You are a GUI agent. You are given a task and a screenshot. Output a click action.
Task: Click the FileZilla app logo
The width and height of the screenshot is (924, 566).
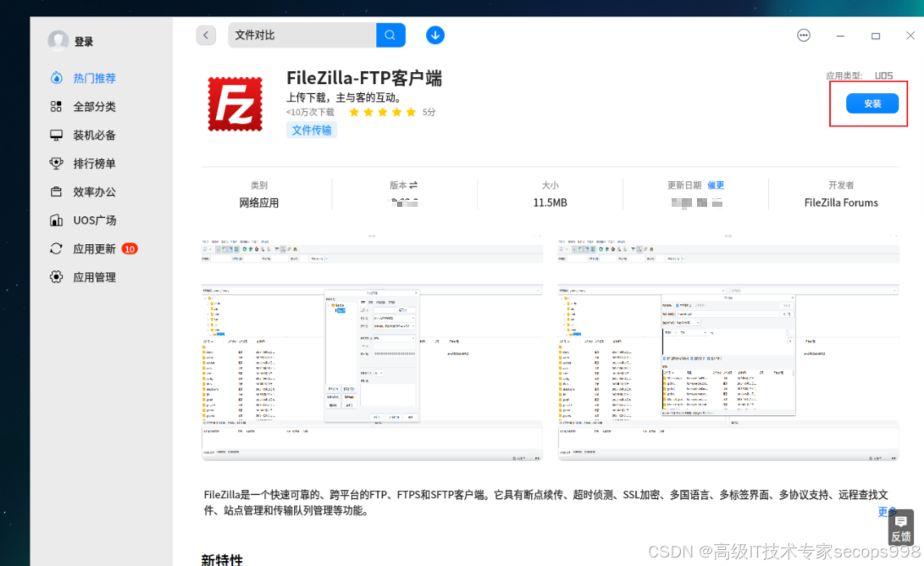tap(235, 103)
